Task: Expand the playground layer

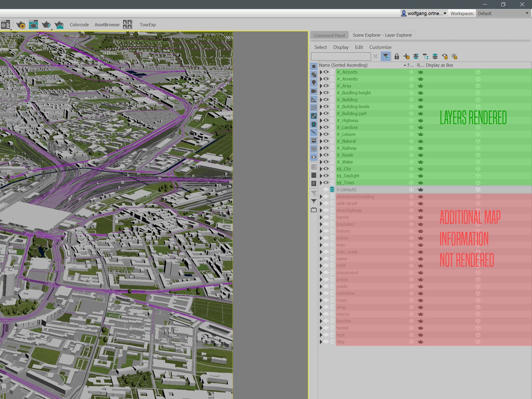Action: point(321,273)
